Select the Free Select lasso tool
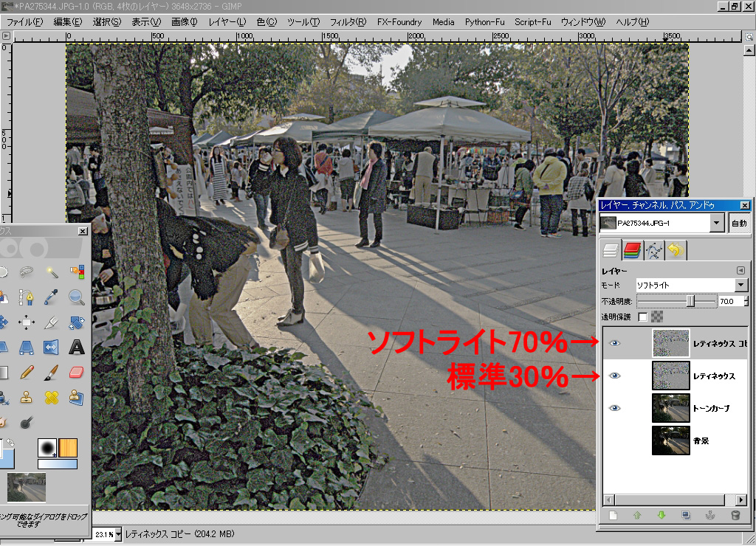This screenshot has height=546, width=756. point(27,272)
